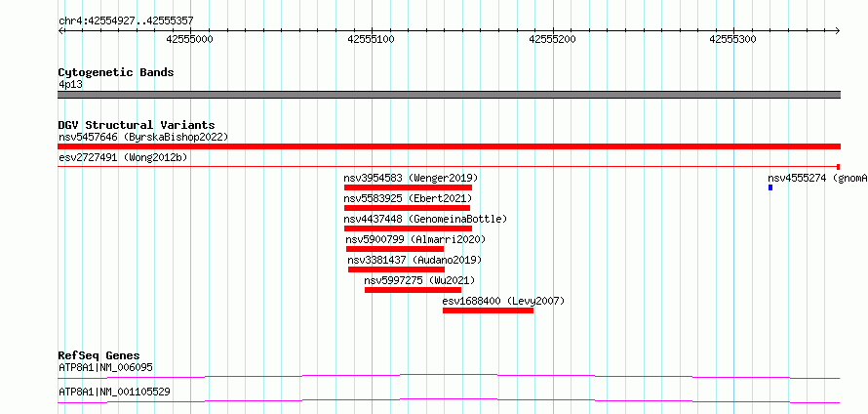Select the red bar under nsv4437448
This screenshot has width=868, height=414.
click(408, 228)
